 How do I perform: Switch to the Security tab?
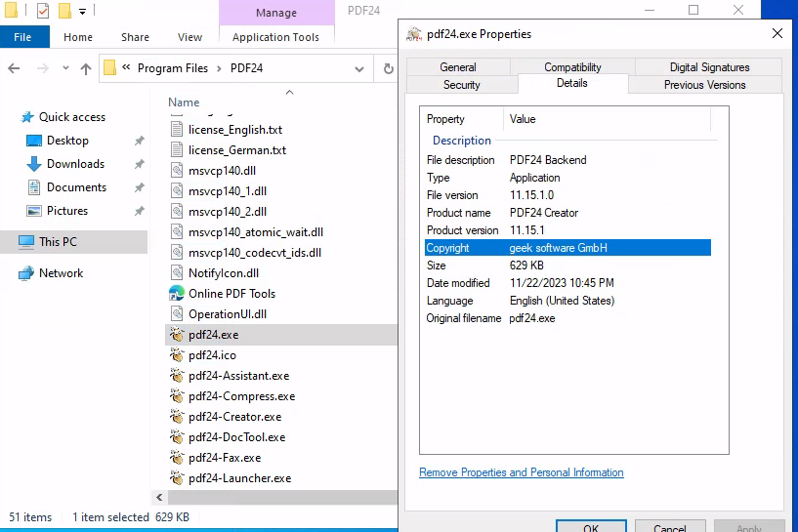click(x=462, y=85)
